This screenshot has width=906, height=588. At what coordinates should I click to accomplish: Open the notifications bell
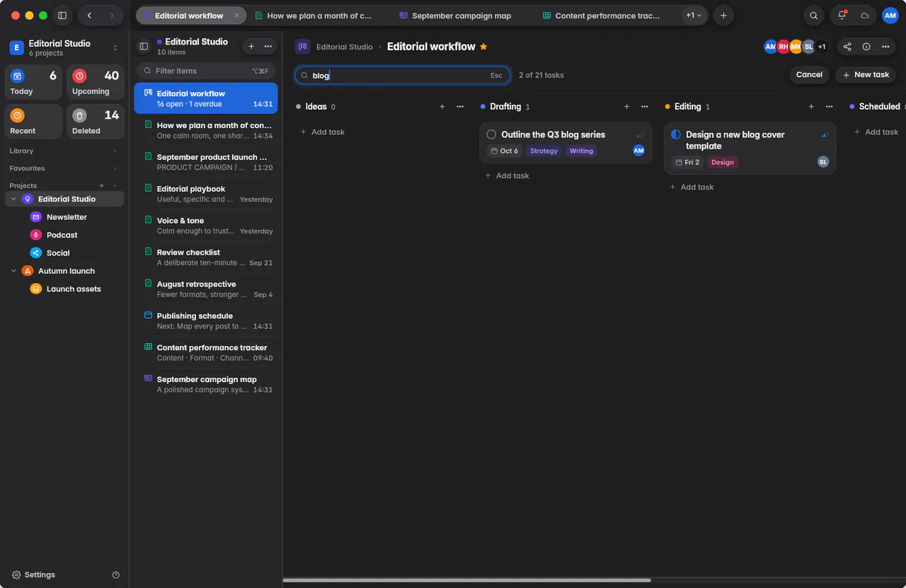(x=842, y=16)
